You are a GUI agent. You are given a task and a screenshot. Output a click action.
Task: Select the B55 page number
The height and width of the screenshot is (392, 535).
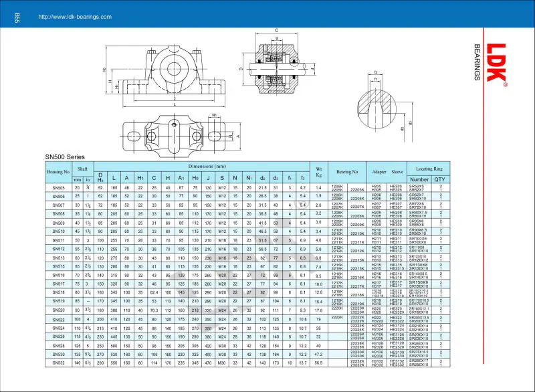[x=17, y=18]
